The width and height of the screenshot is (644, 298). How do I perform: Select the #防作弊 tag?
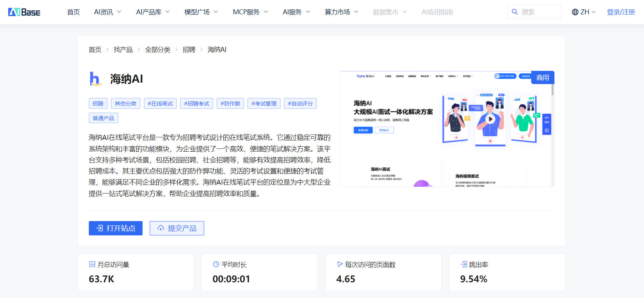click(x=230, y=103)
